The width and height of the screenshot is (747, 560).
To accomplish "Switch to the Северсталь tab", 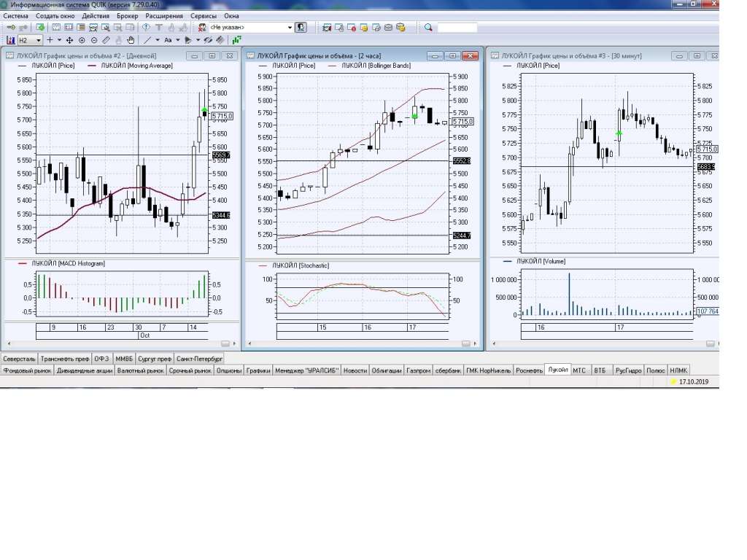I will coord(19,359).
